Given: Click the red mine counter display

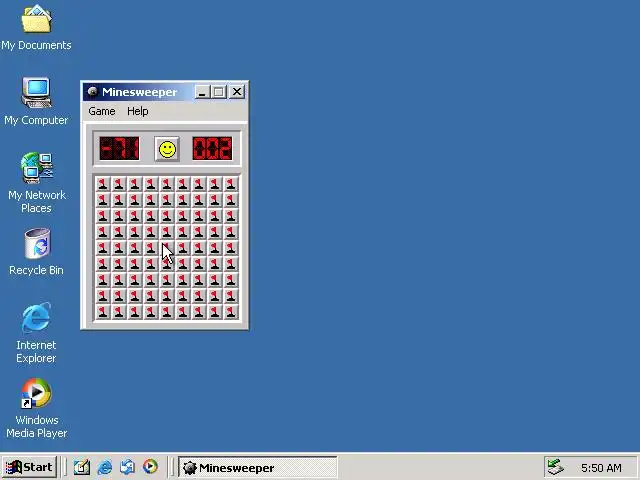Looking at the screenshot, I should [120, 149].
